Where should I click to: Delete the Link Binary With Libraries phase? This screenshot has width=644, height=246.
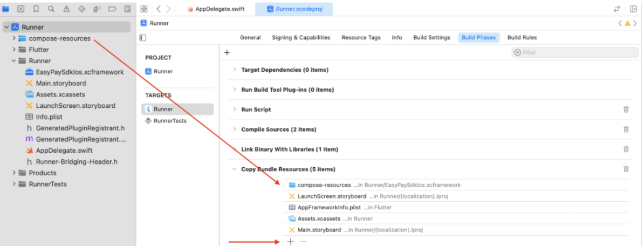(x=626, y=149)
